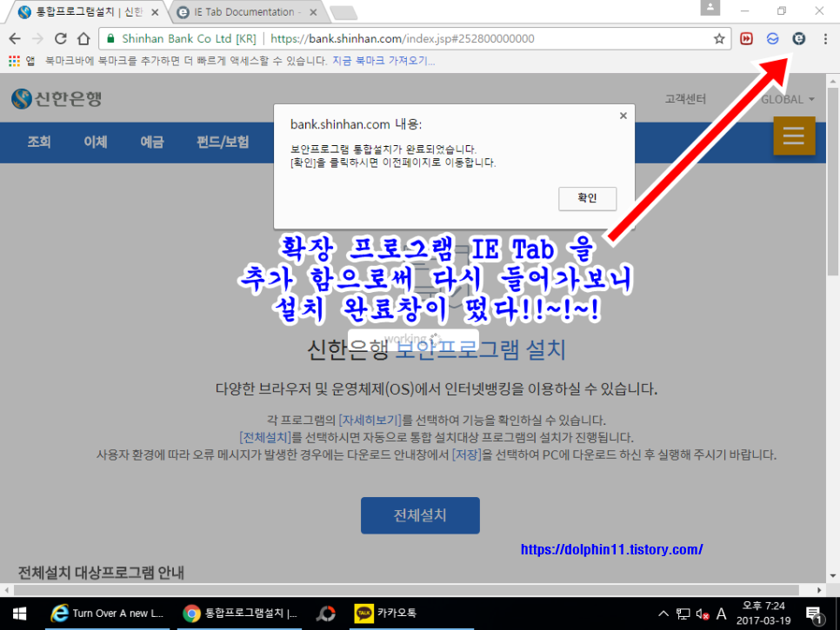Click the blue sync extension icon
Image resolution: width=840 pixels, height=630 pixels.
(772, 38)
